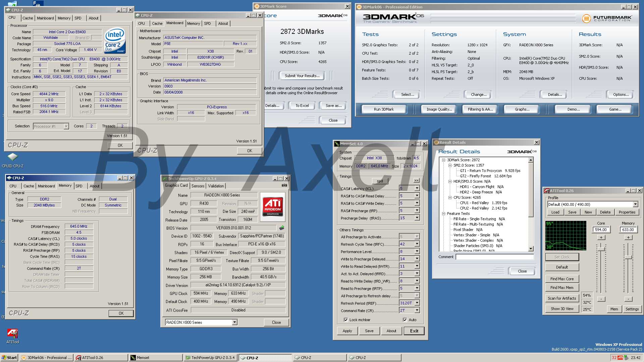Click the ATITool 0.26 title bar icon
Viewport: 644px width, 362px height.
point(546,191)
